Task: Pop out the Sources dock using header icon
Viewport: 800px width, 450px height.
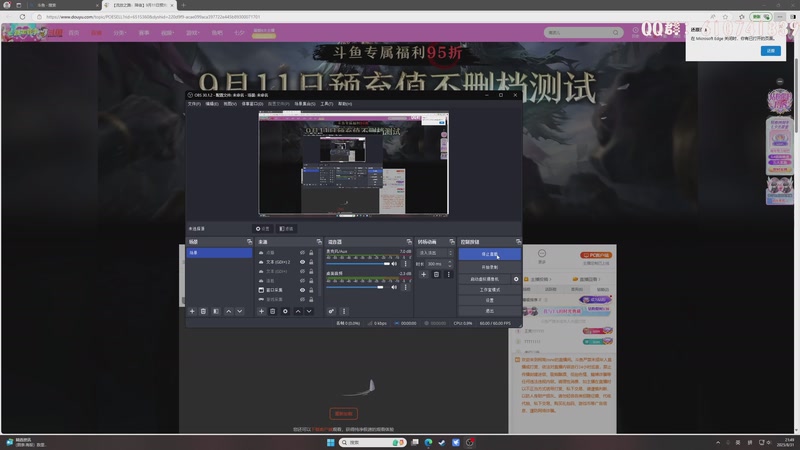Action: point(319,242)
